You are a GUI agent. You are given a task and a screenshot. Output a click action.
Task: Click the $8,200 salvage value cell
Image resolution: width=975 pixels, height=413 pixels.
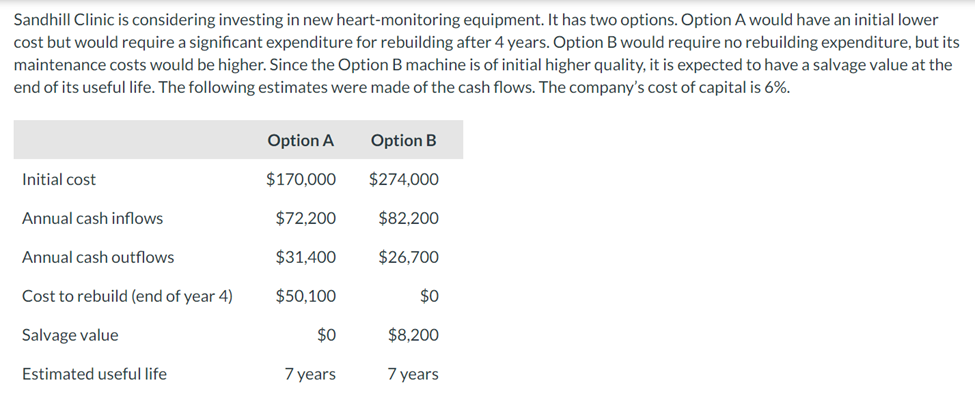(413, 336)
